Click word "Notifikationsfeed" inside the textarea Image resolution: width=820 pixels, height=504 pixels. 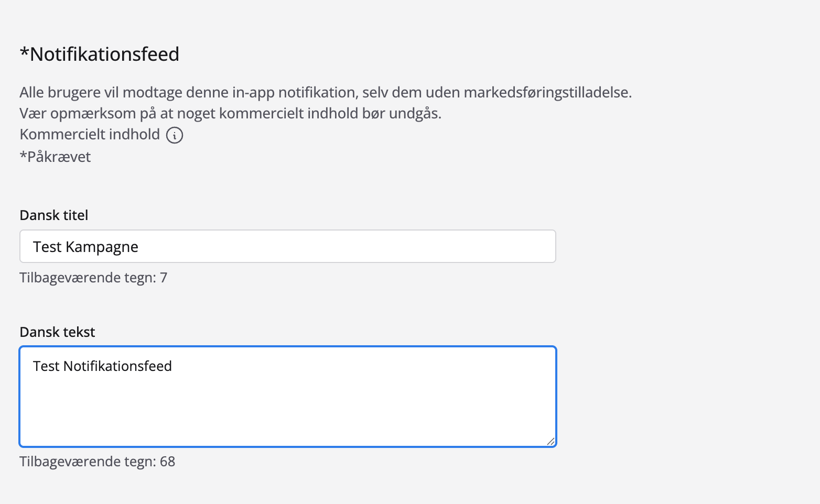tap(117, 366)
